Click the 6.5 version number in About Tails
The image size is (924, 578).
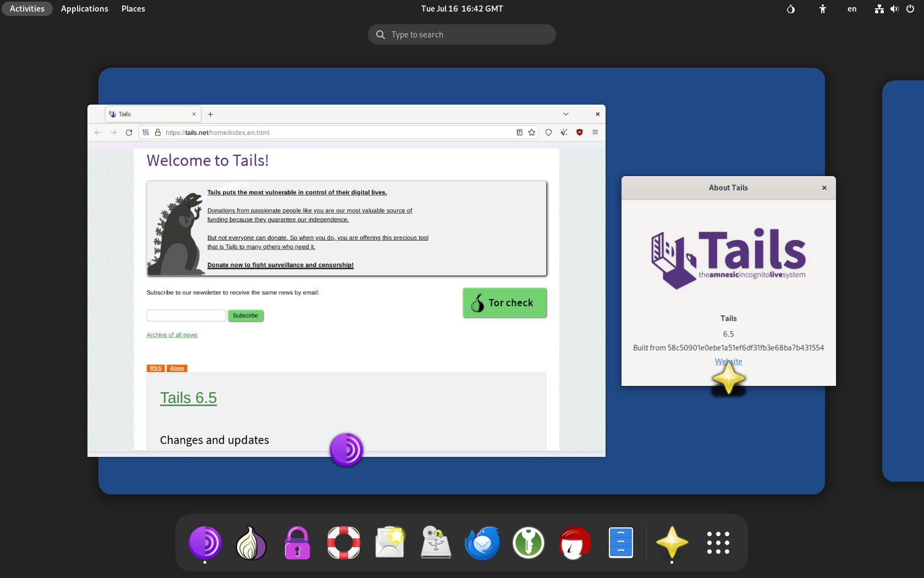point(728,334)
